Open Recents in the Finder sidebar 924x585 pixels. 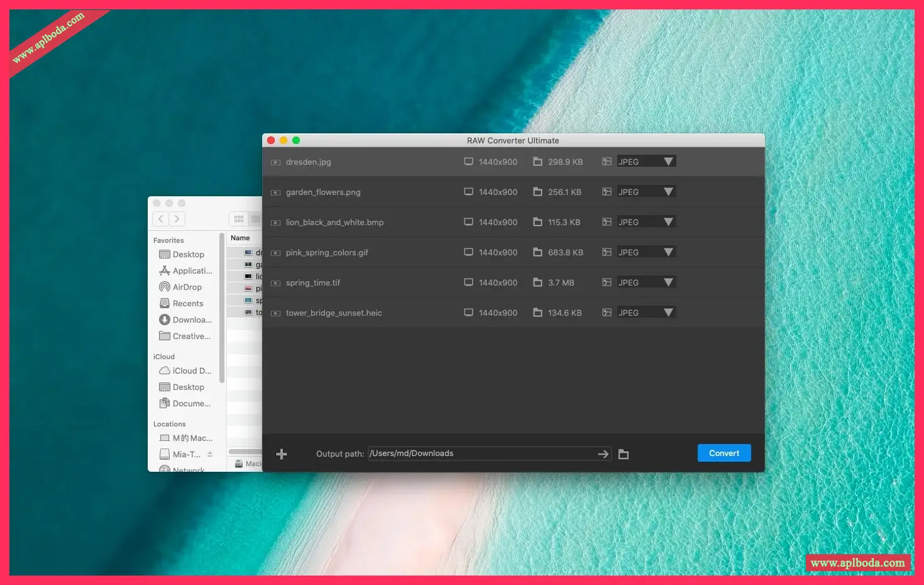pos(187,304)
